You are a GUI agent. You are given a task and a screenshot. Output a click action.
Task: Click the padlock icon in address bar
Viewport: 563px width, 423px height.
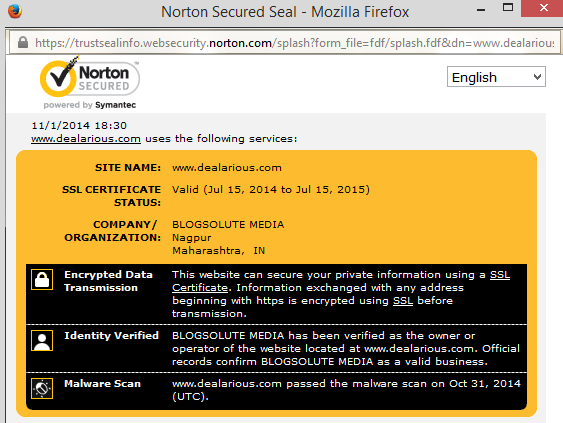23,42
